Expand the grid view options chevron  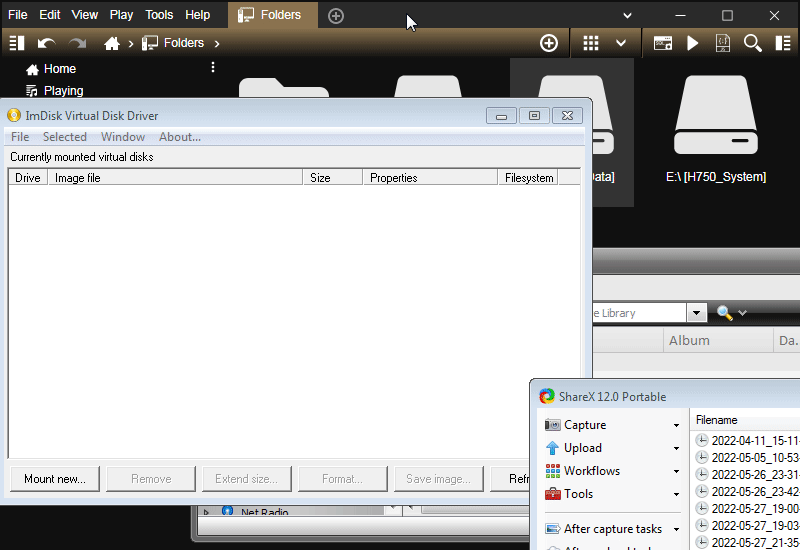pos(621,43)
